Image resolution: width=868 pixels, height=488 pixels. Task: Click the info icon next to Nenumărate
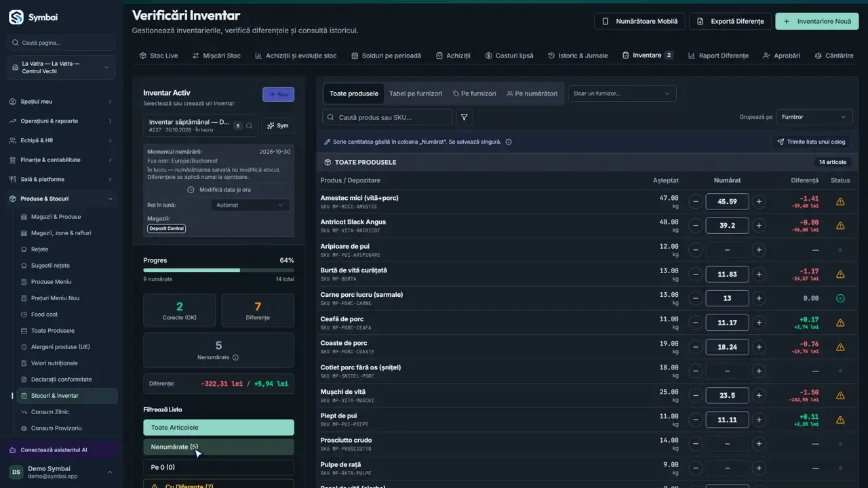235,357
